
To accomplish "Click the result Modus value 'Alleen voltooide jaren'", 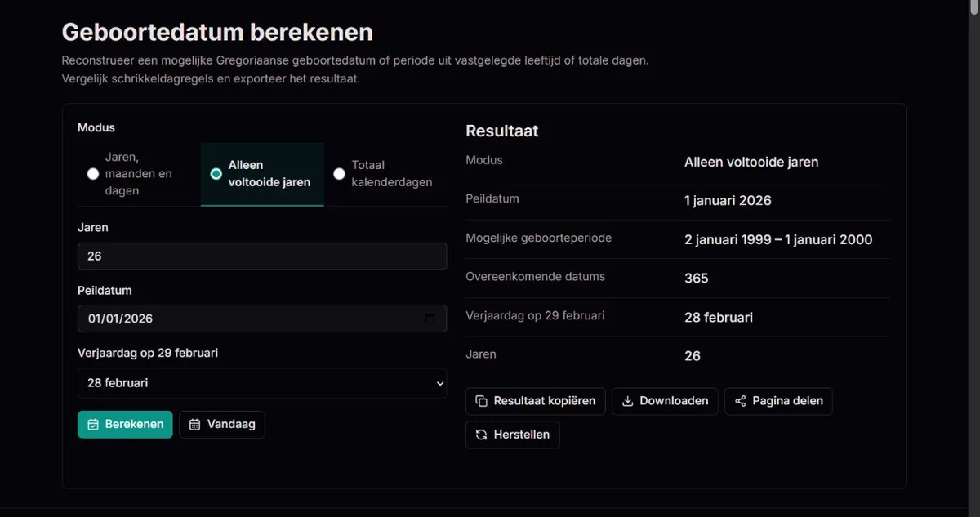I will pyautogui.click(x=751, y=162).
